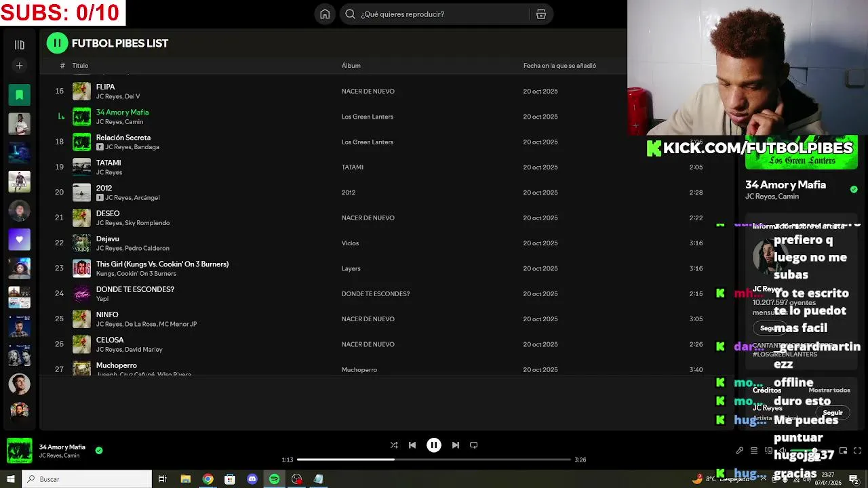Mute the Spotify volume speaker icon
The image size is (868, 488).
click(x=782, y=451)
